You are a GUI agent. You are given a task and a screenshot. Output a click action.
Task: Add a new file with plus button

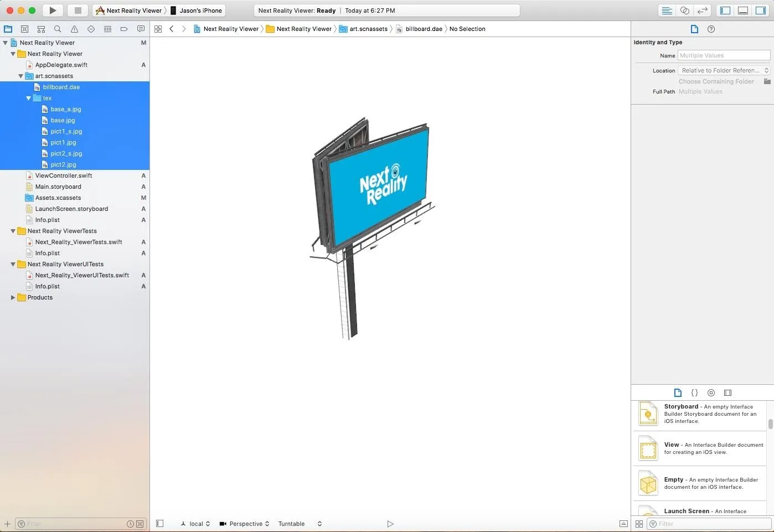[x=7, y=524]
